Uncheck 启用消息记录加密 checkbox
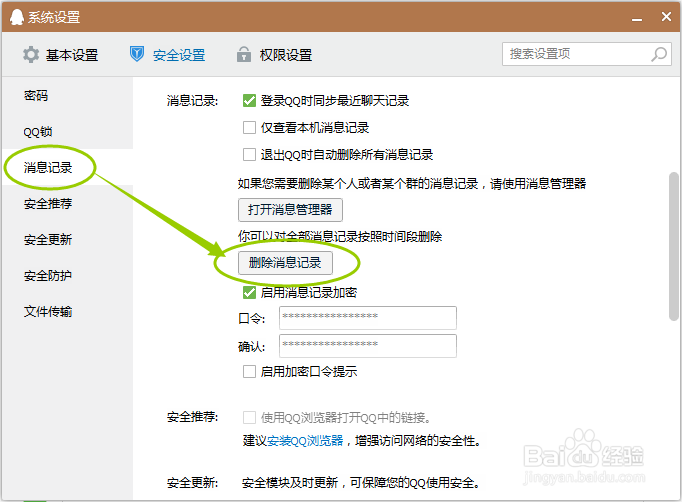The width and height of the screenshot is (682, 502). coord(249,293)
